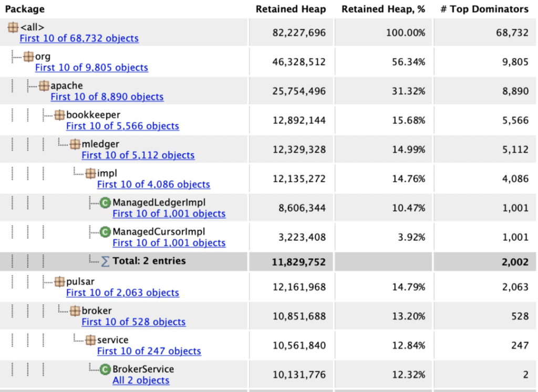The image size is (538, 392).
Task: Select the 'BrokerService' class label
Action: point(143,369)
